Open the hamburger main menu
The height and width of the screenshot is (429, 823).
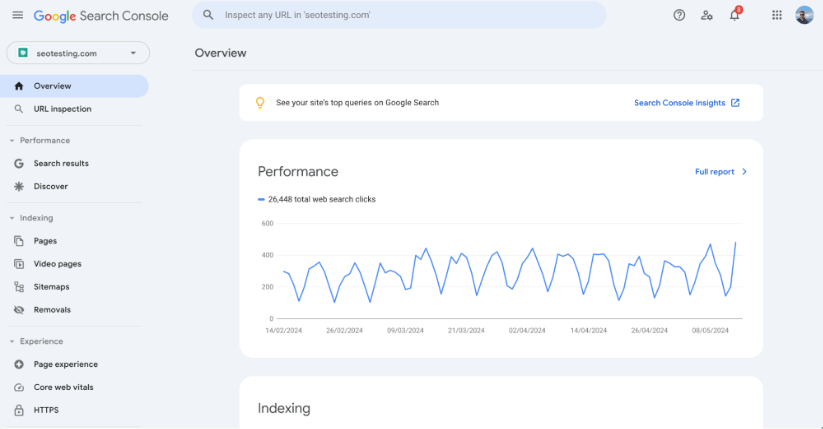pos(17,15)
